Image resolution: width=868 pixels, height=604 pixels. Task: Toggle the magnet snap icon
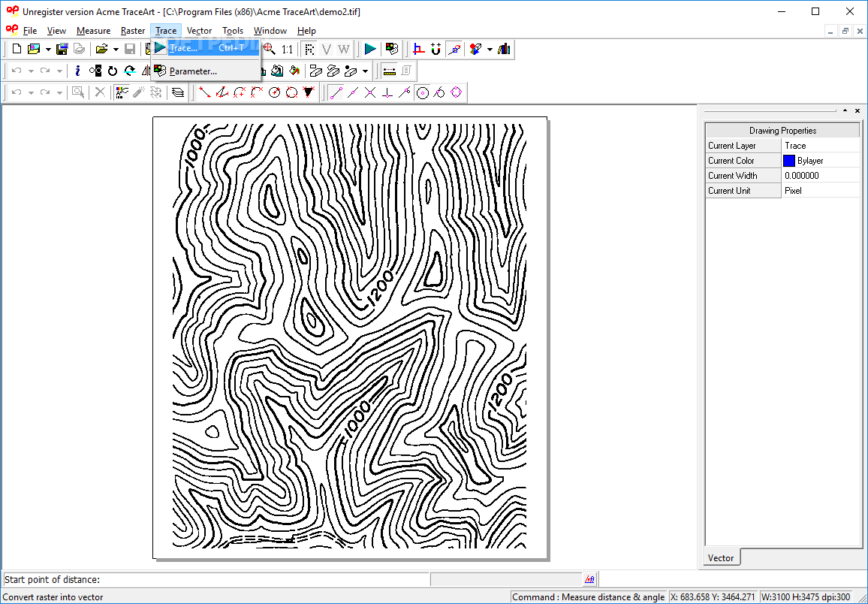[436, 50]
